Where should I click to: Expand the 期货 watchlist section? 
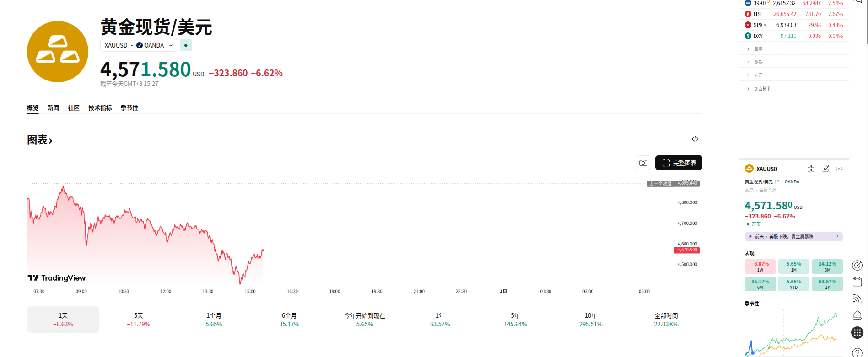click(758, 62)
